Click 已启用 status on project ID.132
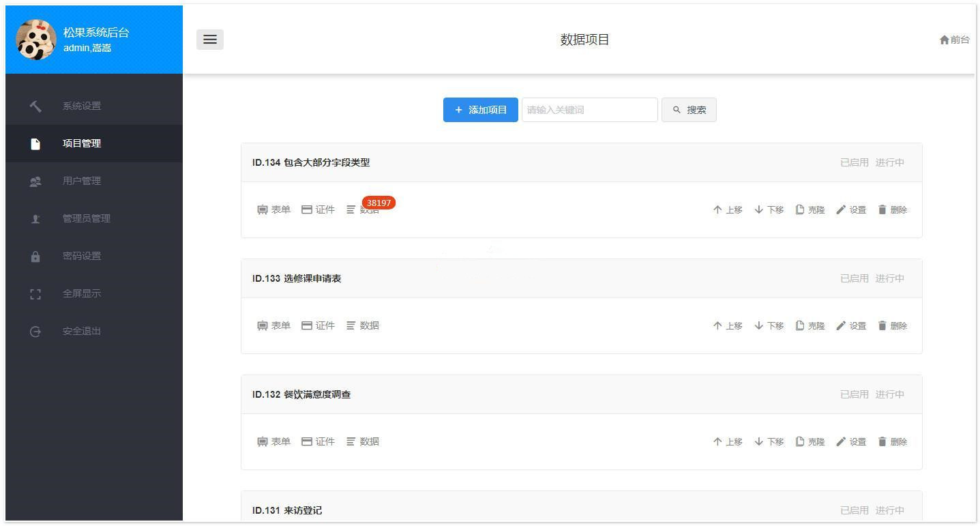Screen dimensions: 980x526 click(854, 394)
